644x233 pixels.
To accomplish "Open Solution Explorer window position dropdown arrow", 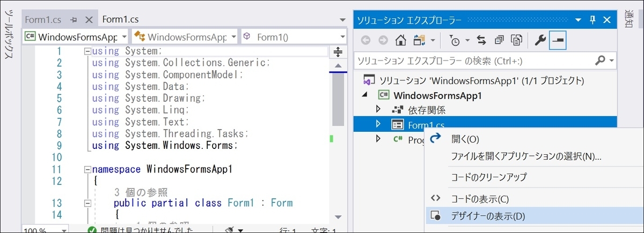I will 579,20.
